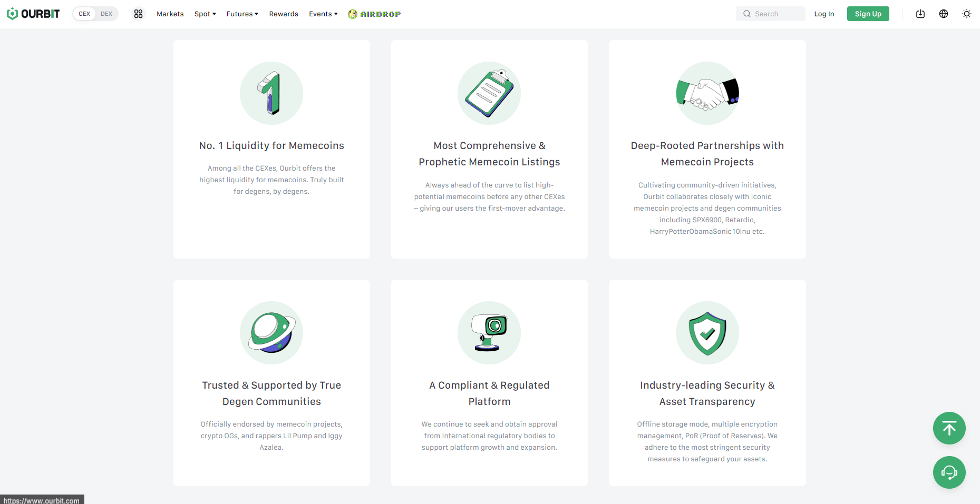Toggle light/dark theme sun icon

point(967,14)
